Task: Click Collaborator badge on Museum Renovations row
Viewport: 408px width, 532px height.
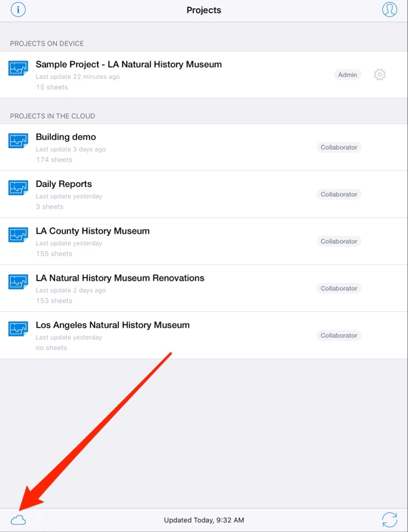Action: click(x=339, y=288)
